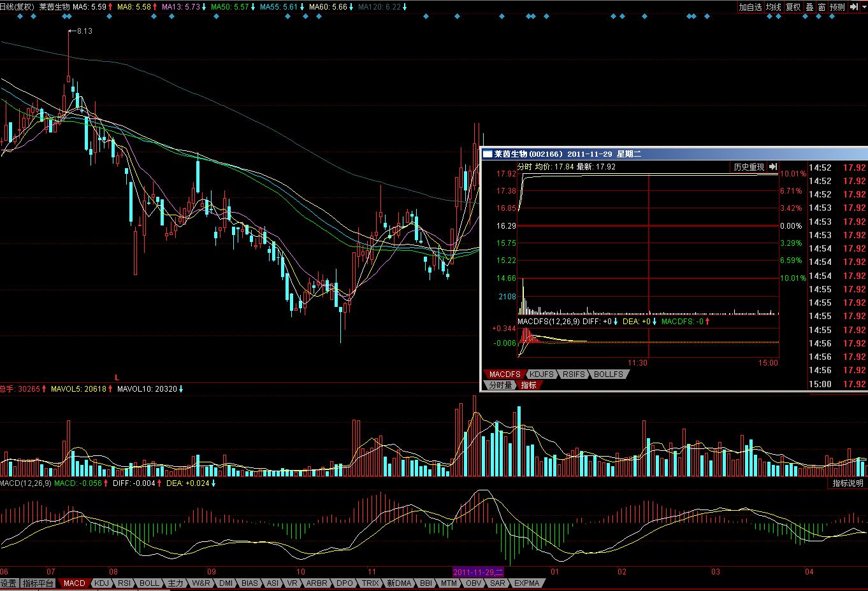Open 指标平台 indicator platform

point(38,583)
